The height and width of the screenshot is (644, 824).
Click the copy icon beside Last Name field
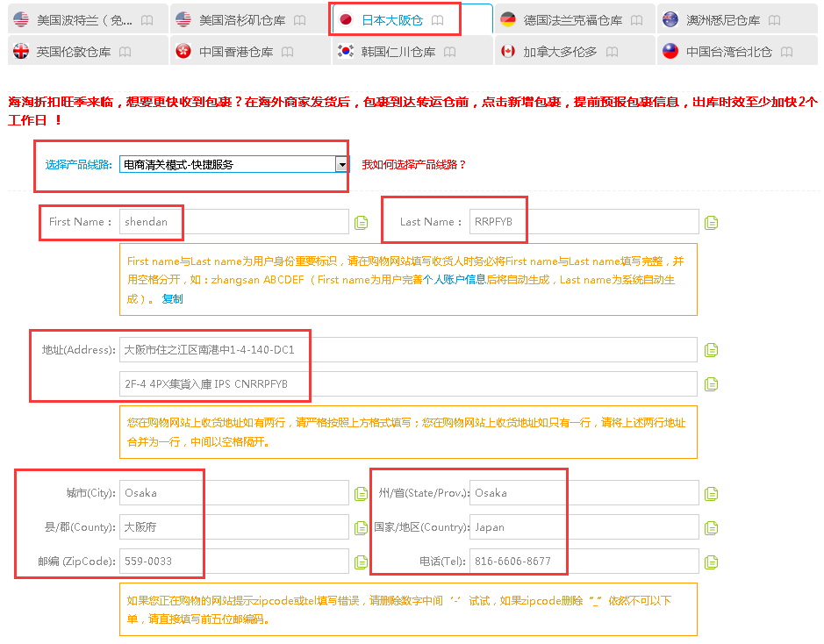[x=711, y=223]
